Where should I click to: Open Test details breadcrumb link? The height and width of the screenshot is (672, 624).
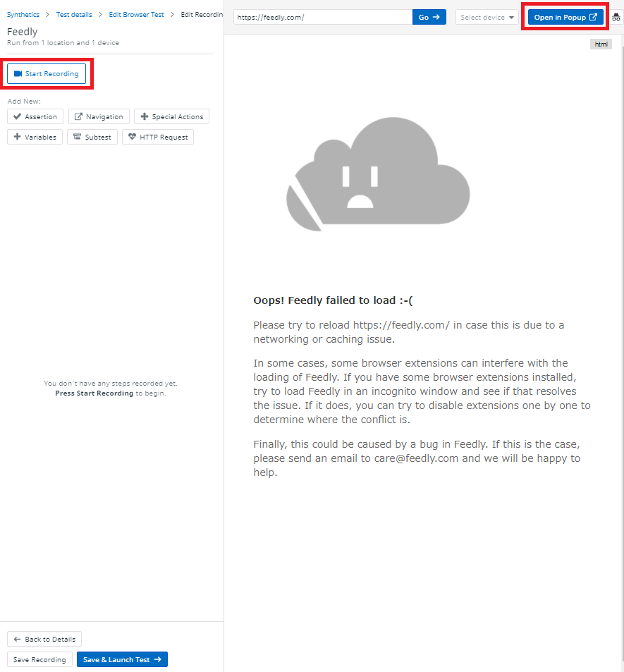[74, 15]
